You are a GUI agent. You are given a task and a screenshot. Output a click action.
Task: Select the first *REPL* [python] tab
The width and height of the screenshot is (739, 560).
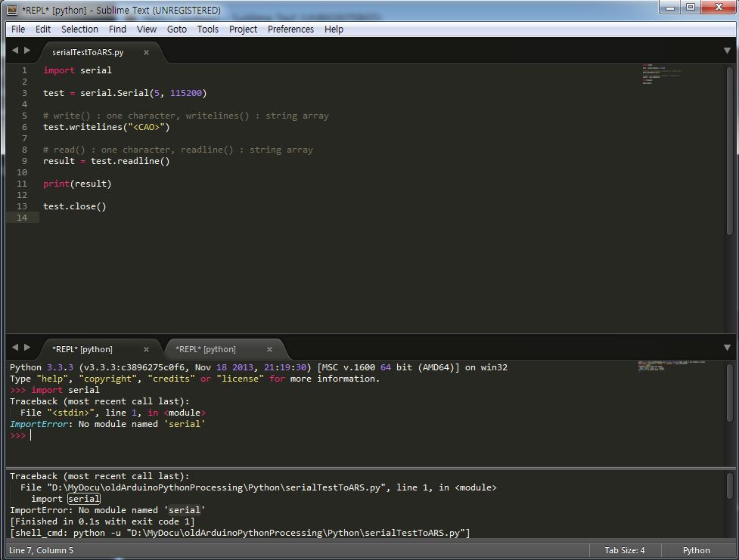[x=82, y=349]
